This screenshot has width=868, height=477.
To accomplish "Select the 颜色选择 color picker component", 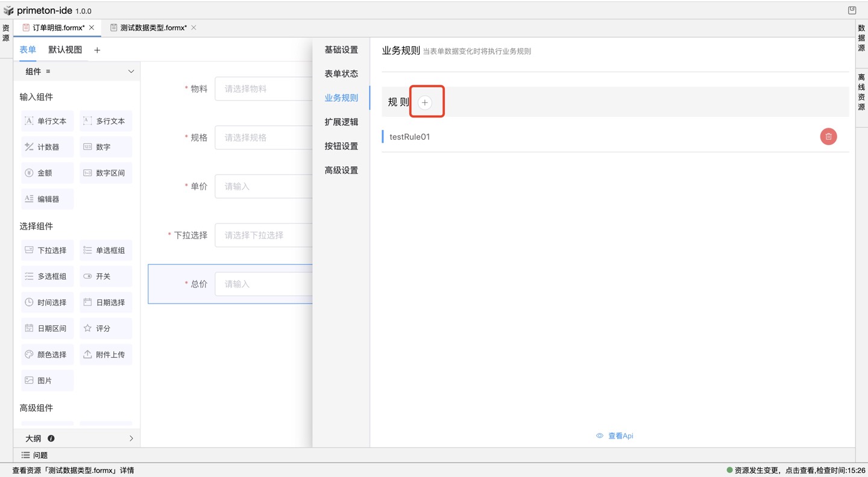I will 47,354.
